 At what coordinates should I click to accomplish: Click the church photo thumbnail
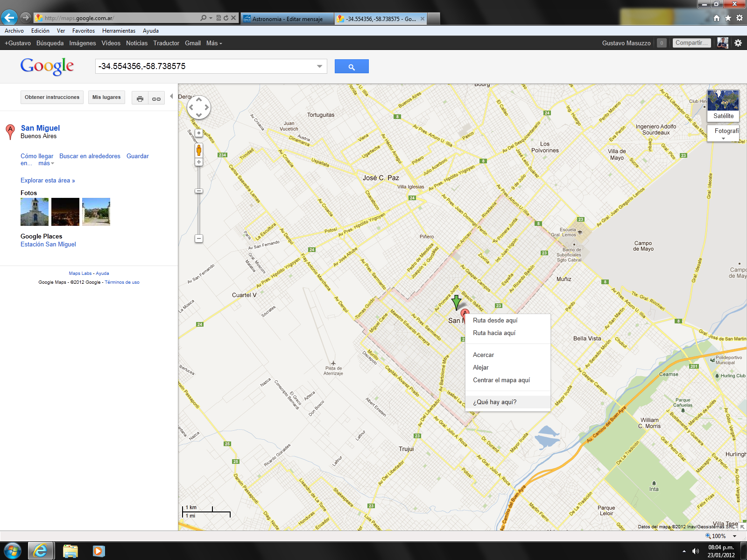35,212
